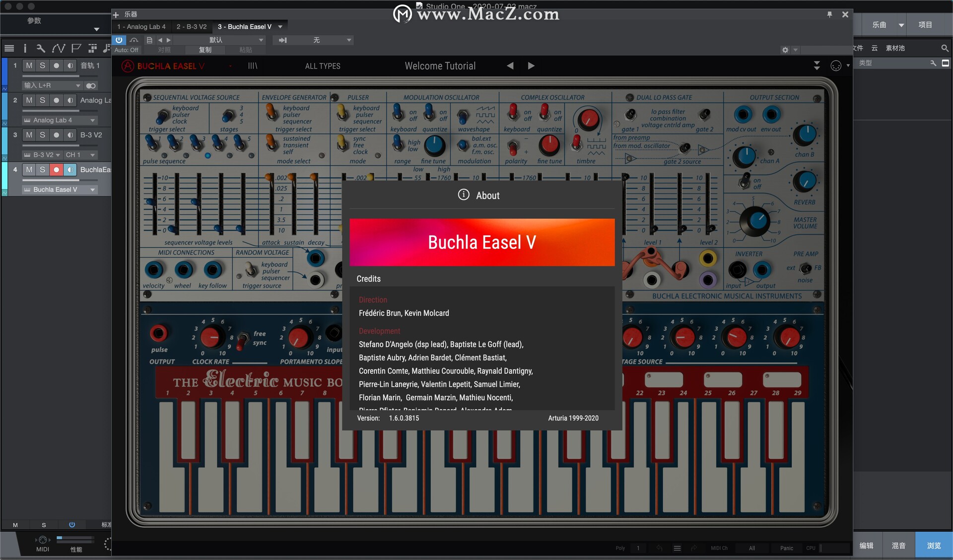
Task: Open the preset document icon in plugin header
Action: pyautogui.click(x=149, y=40)
